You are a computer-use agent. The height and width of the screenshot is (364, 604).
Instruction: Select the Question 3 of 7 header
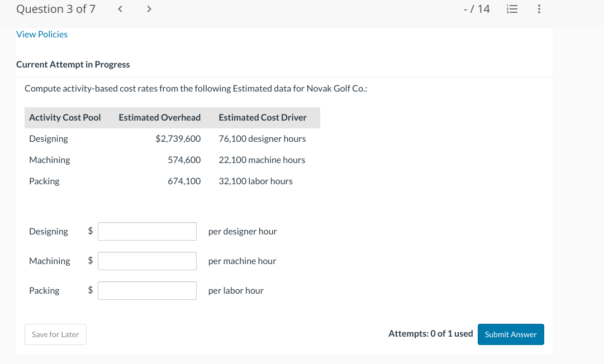pos(56,9)
